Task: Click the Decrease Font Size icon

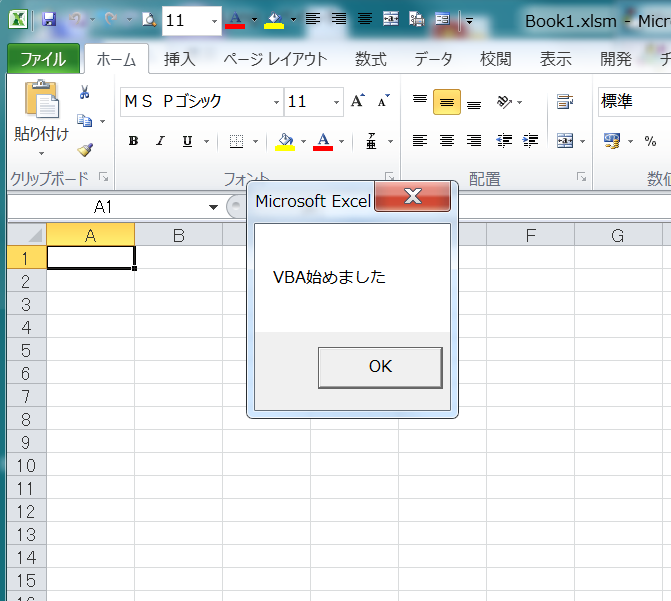Action: 383,101
